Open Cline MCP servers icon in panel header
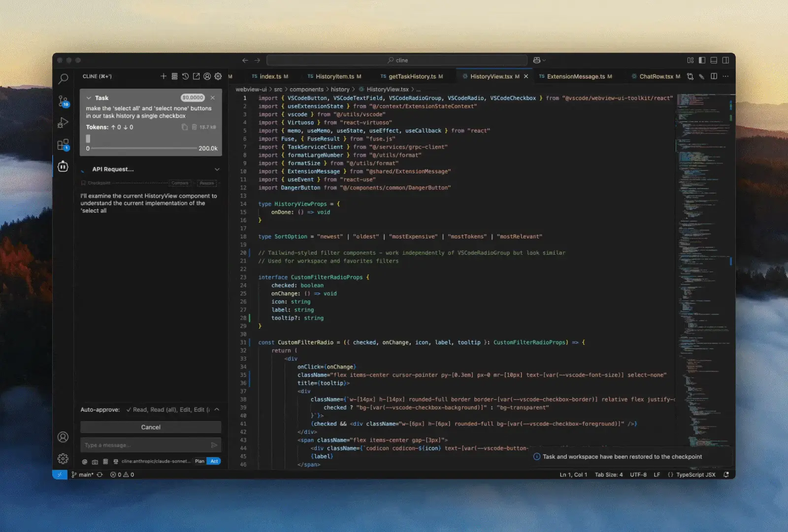 pyautogui.click(x=174, y=76)
